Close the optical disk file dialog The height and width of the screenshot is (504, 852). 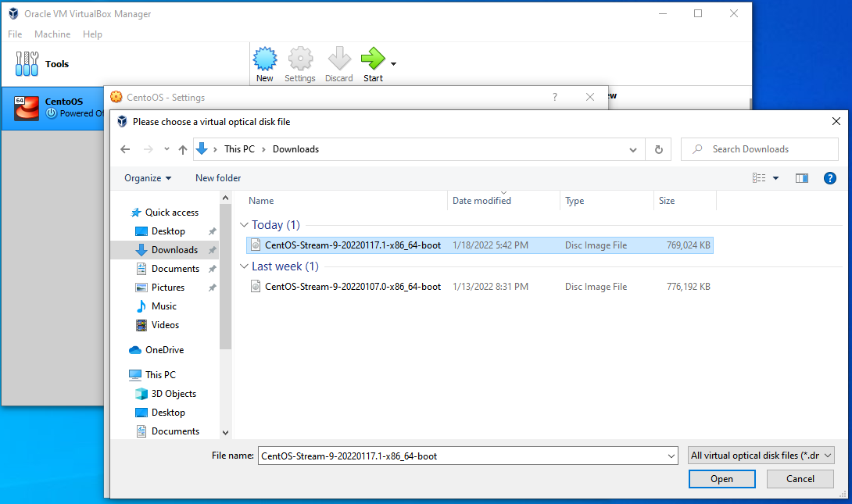[836, 121]
